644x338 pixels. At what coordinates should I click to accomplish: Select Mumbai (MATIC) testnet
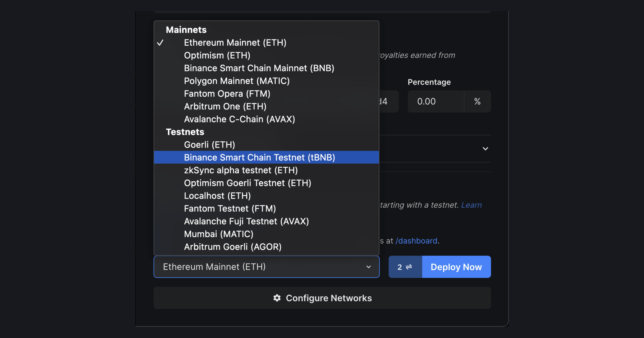218,234
